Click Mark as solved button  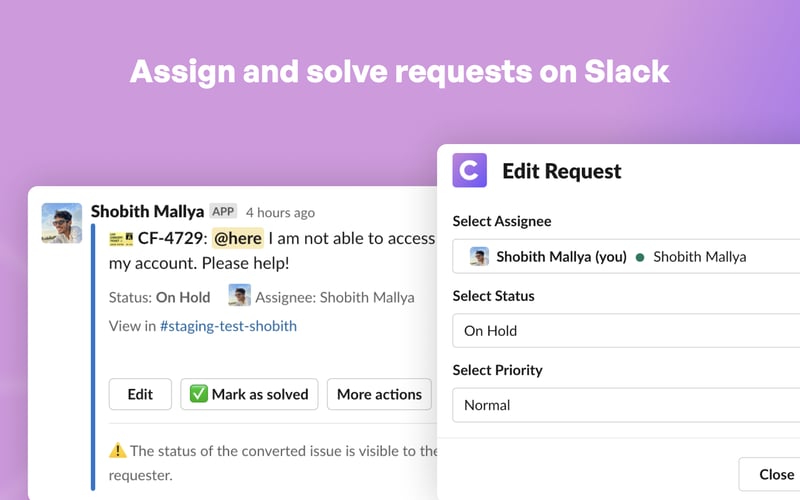tap(249, 394)
